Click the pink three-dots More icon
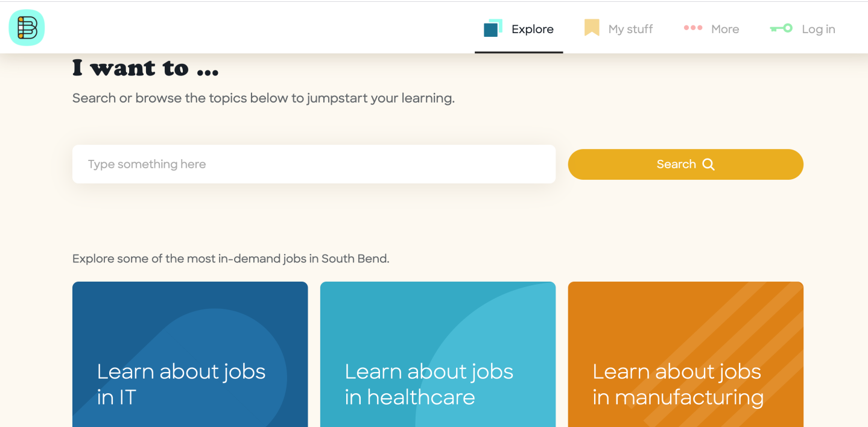 click(692, 28)
